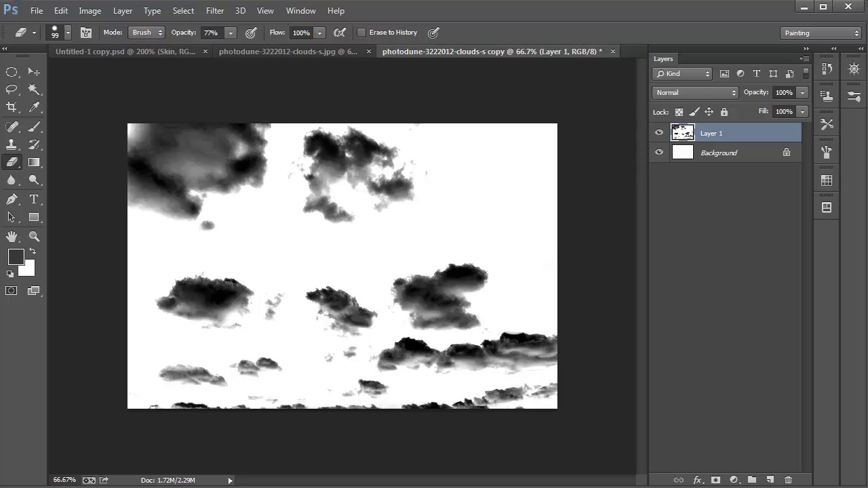
Task: Toggle Quick Mask mode
Action: [12, 291]
